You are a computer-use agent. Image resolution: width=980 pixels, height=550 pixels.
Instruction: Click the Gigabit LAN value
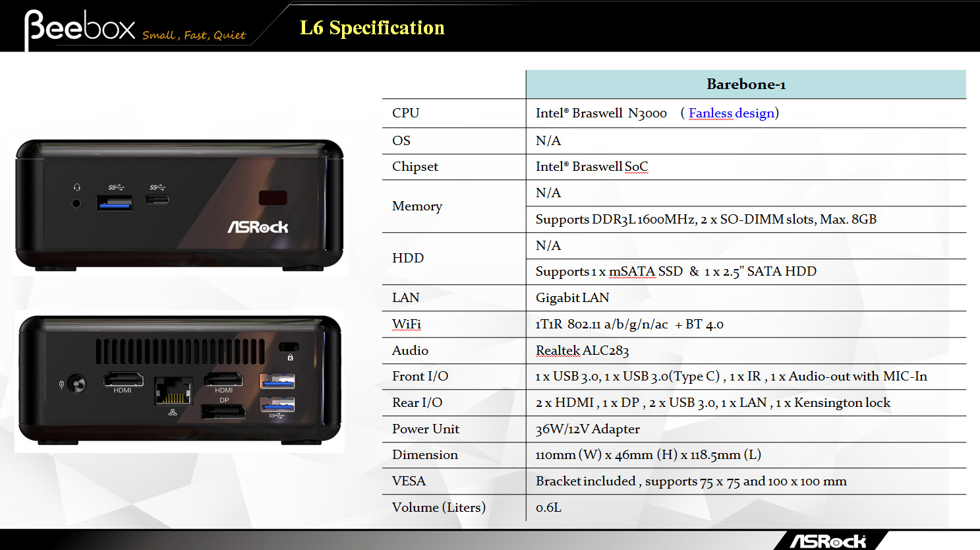573,297
